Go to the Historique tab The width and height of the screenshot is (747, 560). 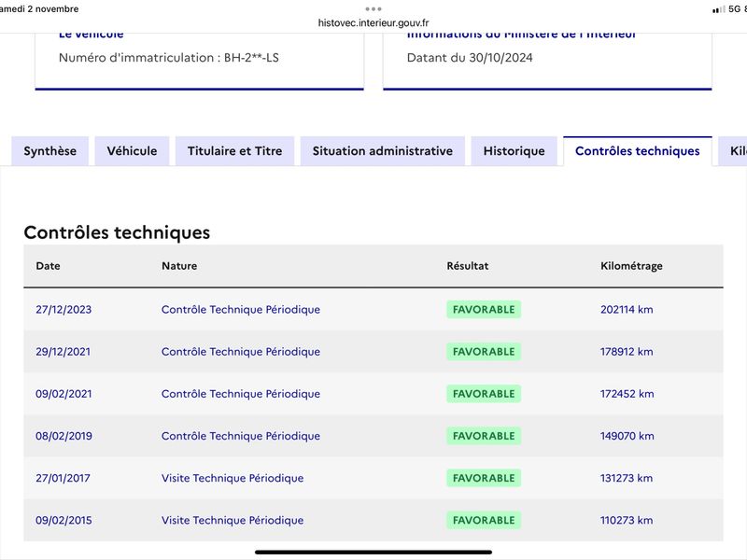tap(514, 151)
